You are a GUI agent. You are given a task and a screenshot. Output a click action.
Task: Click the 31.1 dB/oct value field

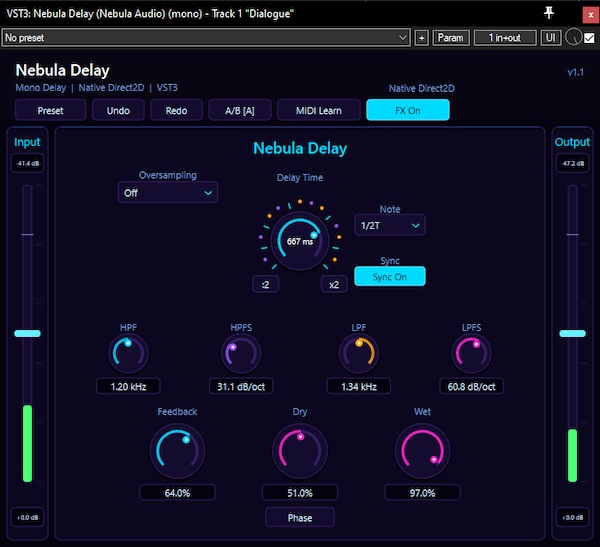click(241, 386)
